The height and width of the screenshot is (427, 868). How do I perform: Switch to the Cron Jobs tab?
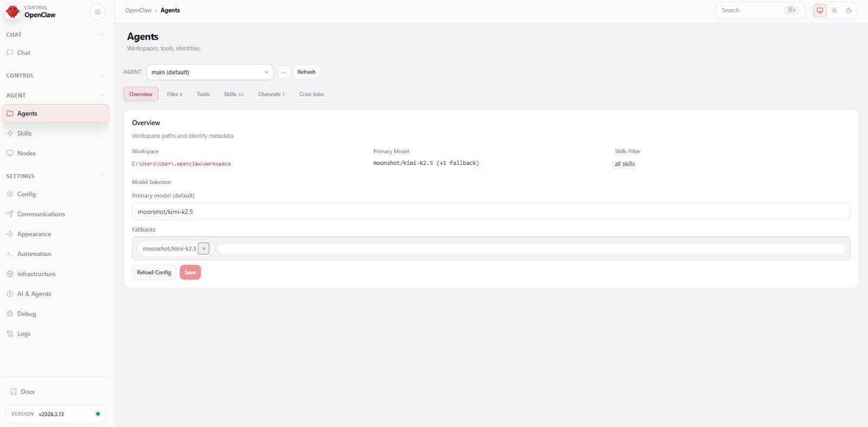coord(311,94)
